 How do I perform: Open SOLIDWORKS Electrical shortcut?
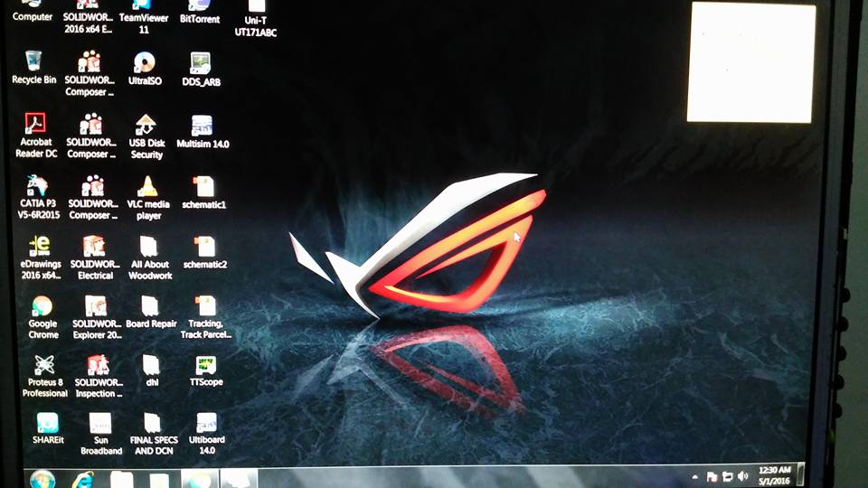tap(95, 258)
